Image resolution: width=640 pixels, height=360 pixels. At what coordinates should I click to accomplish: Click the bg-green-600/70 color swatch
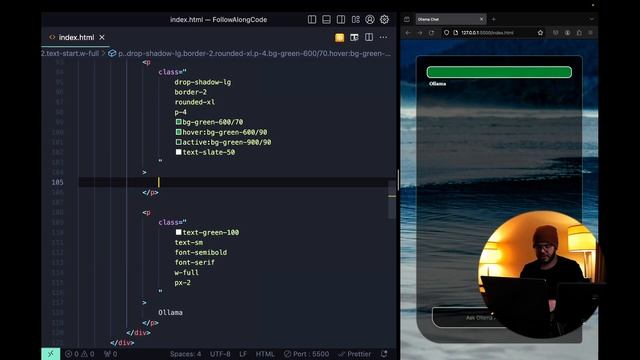pyautogui.click(x=178, y=122)
